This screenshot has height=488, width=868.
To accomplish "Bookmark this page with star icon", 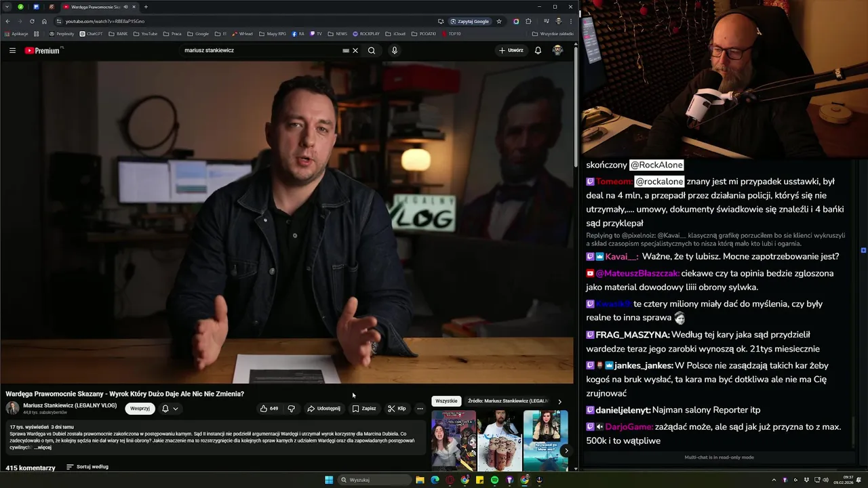I will pyautogui.click(x=499, y=21).
